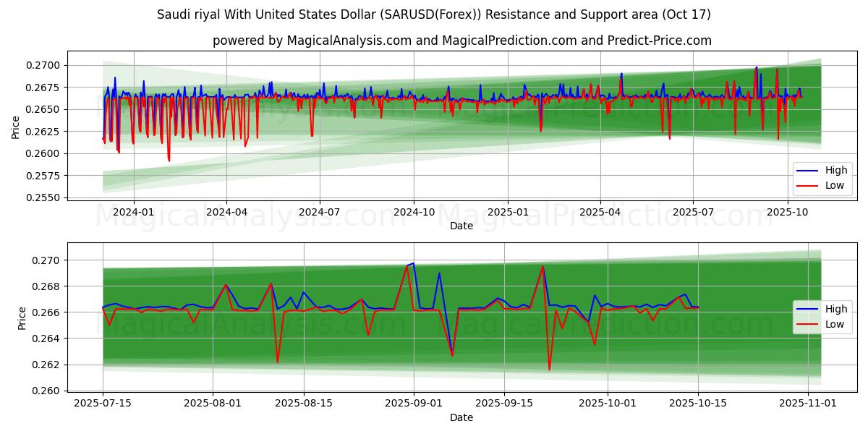Click the 'Date' x-axis label under upper chart
This screenshot has height=434, width=868.
461,226
